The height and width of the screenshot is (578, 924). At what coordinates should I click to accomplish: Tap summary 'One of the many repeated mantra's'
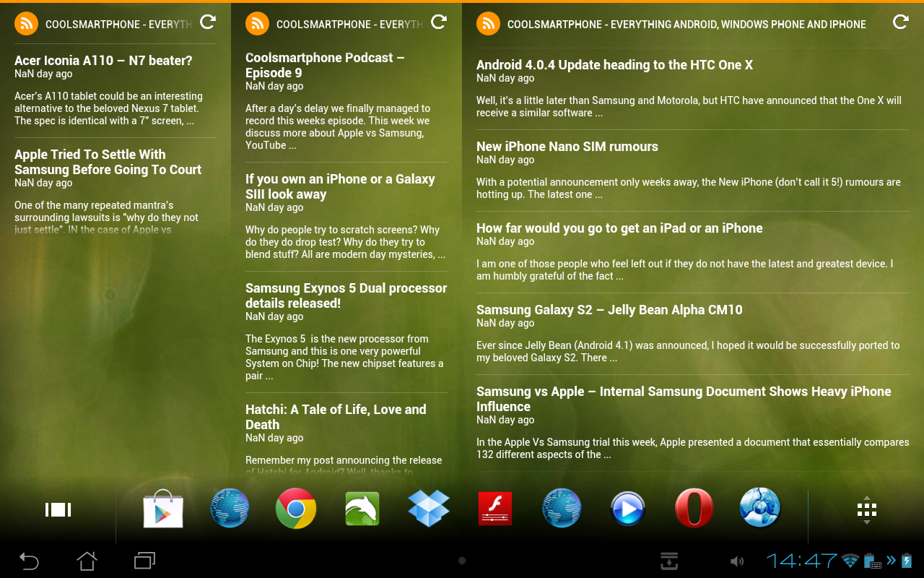pos(106,217)
